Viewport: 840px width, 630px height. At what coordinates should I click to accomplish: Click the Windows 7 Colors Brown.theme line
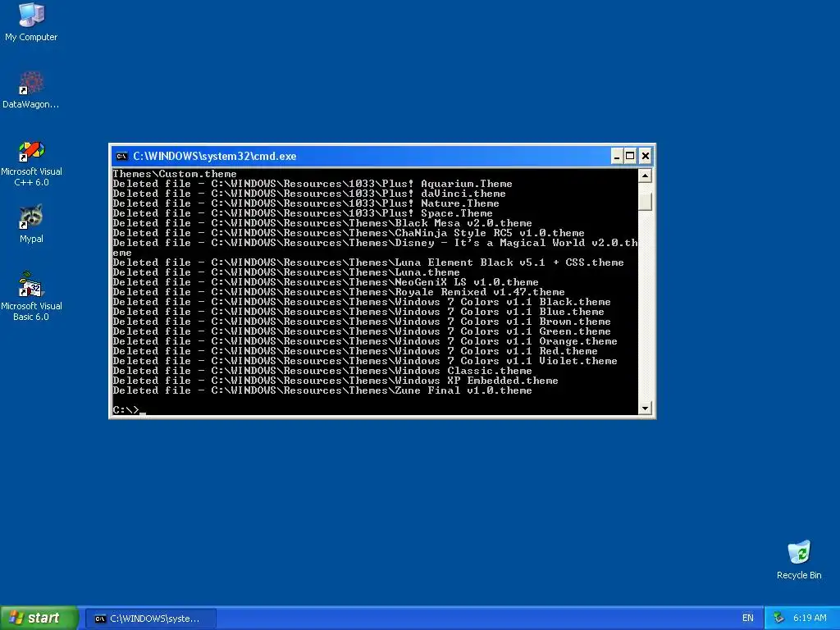coord(362,322)
